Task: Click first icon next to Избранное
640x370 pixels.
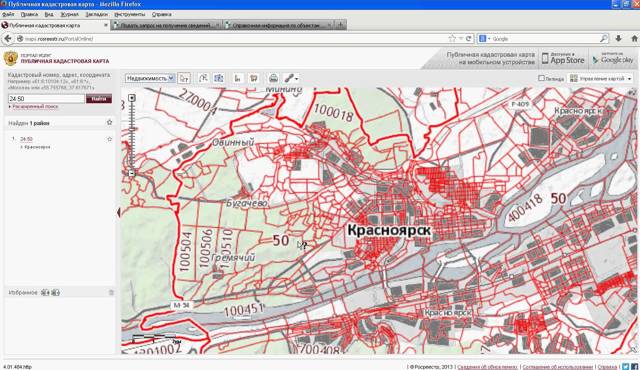Action: click(45, 292)
